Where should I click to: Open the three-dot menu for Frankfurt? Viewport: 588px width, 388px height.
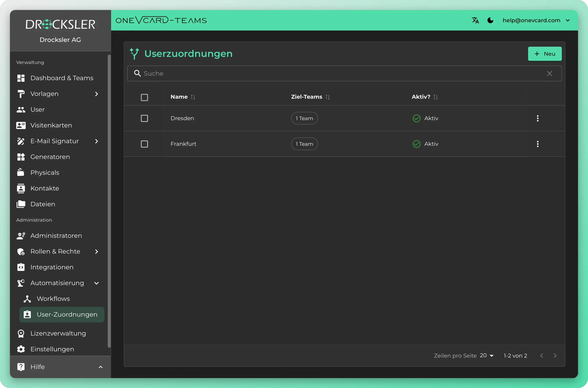click(538, 144)
